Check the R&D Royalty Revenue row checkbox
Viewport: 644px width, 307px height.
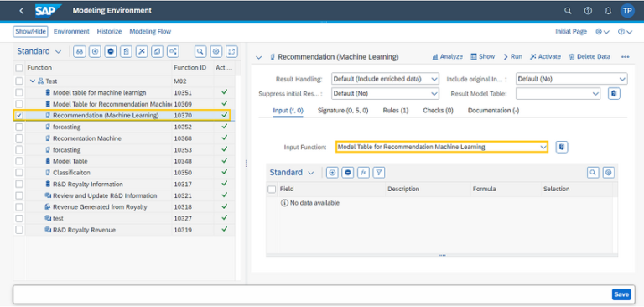pyautogui.click(x=19, y=230)
